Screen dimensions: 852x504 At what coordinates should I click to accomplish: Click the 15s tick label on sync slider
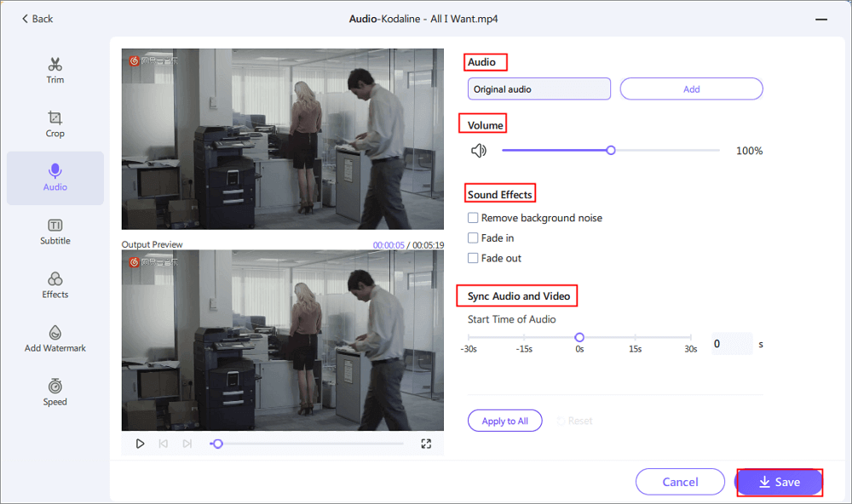636,349
